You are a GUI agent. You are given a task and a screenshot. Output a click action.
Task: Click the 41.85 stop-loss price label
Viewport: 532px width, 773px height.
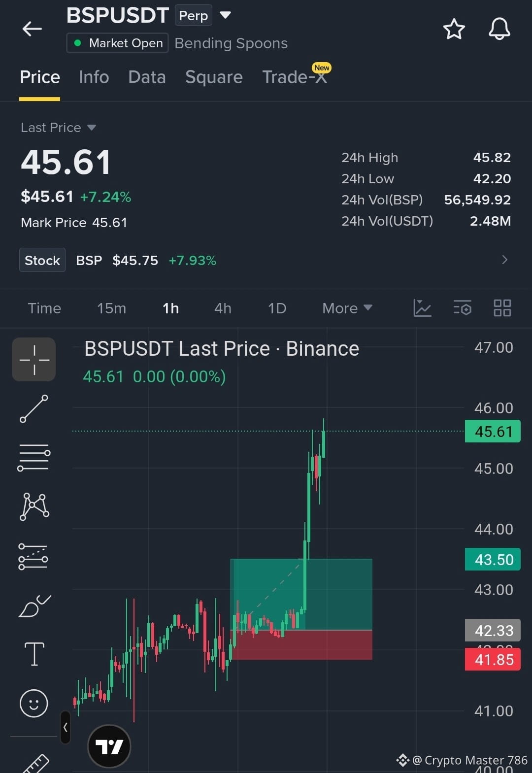(493, 660)
